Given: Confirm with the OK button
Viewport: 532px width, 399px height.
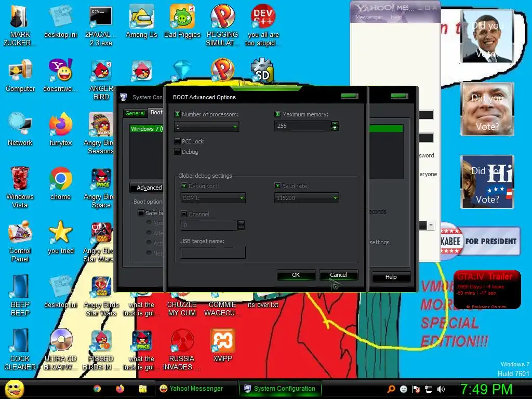Looking at the screenshot, I should click(296, 275).
